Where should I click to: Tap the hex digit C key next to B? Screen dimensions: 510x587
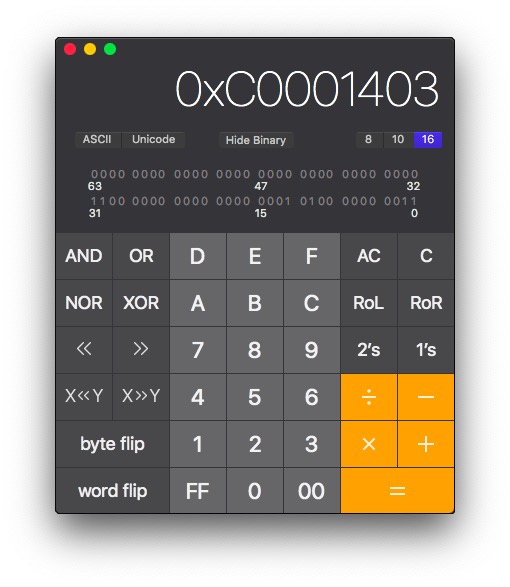point(312,303)
